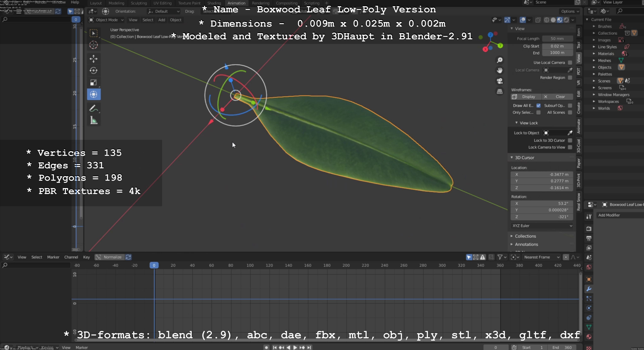This screenshot has height=350, width=644.
Task: Click the eyedropper beside Local Camera
Action: [x=570, y=70]
